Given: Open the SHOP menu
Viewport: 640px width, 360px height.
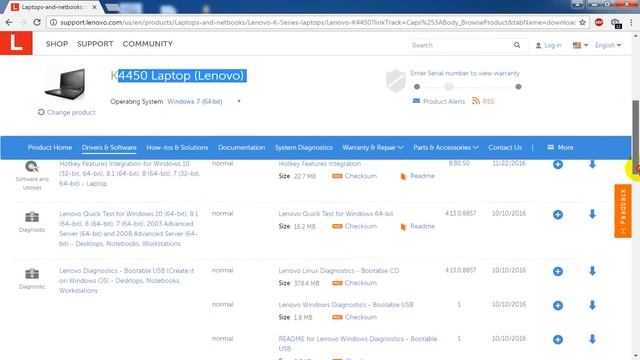Looking at the screenshot, I should click(x=57, y=44).
